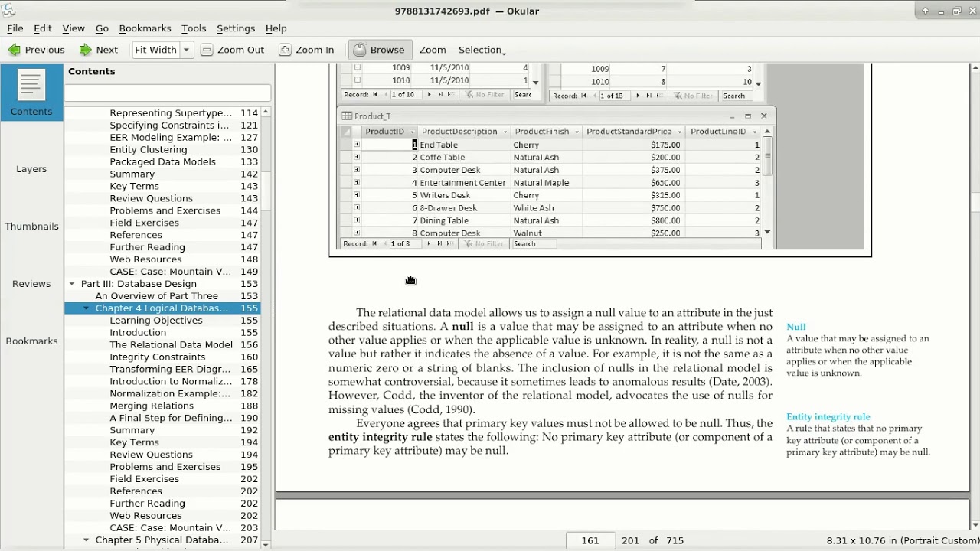Select Introduction to Normalization entry

click(x=171, y=382)
